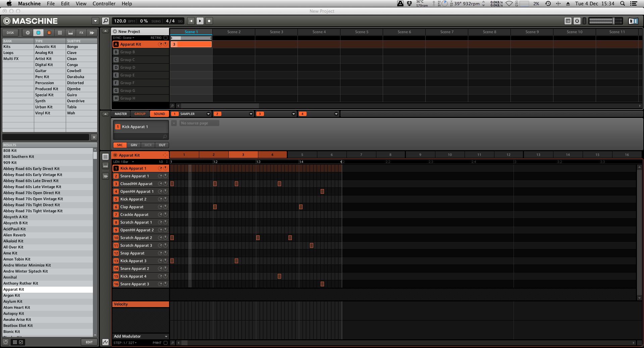Start playback with Play button
This screenshot has width=644, height=348.
[200, 21]
